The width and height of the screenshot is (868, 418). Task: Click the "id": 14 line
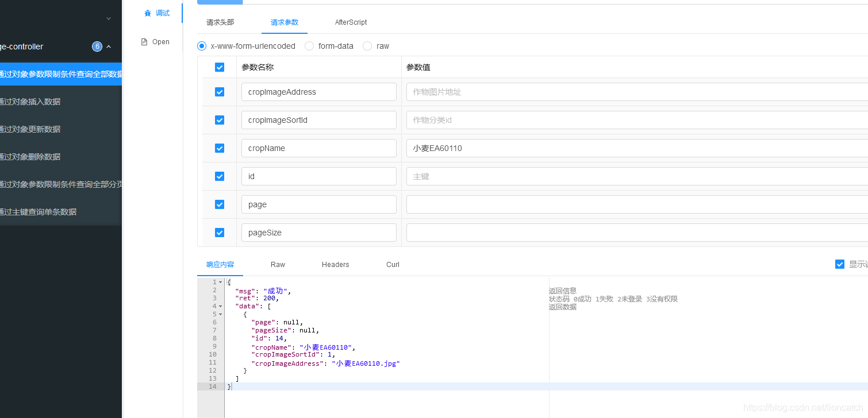(269, 338)
